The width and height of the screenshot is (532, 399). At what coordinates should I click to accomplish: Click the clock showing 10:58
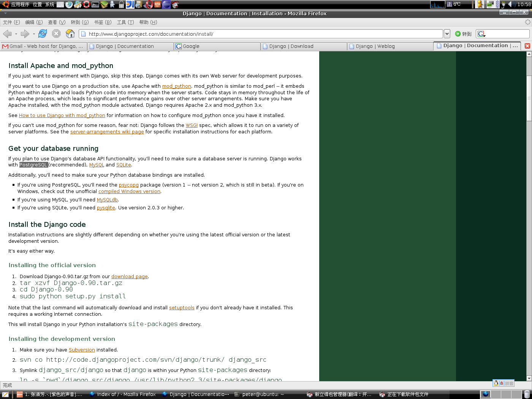pyautogui.click(x=524, y=4)
